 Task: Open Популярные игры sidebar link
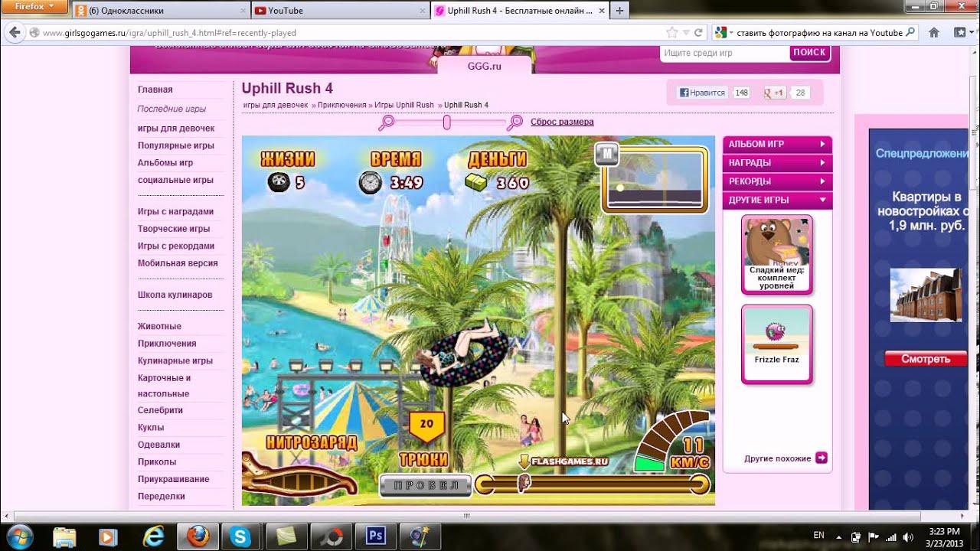tap(176, 145)
